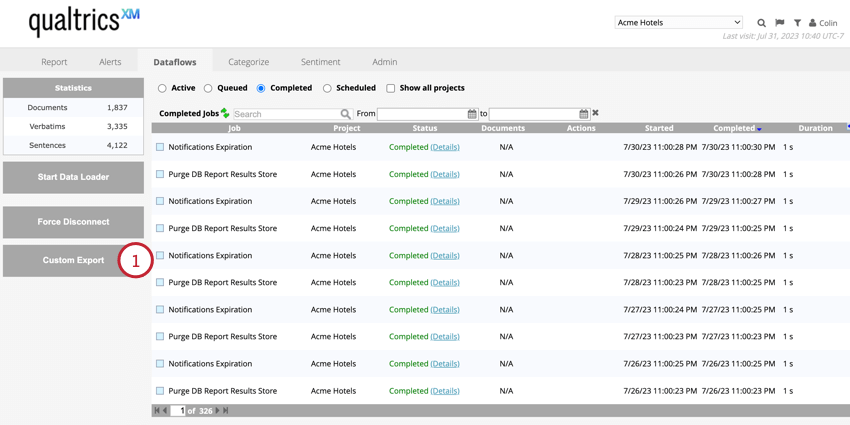
Task: Jump to the last page of jobs
Action: (226, 411)
